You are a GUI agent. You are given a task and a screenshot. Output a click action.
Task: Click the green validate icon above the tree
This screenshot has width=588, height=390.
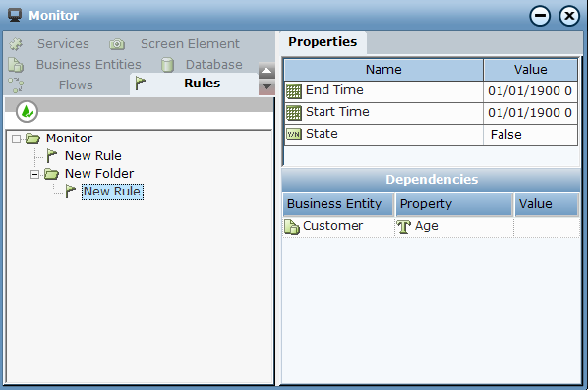click(x=27, y=111)
